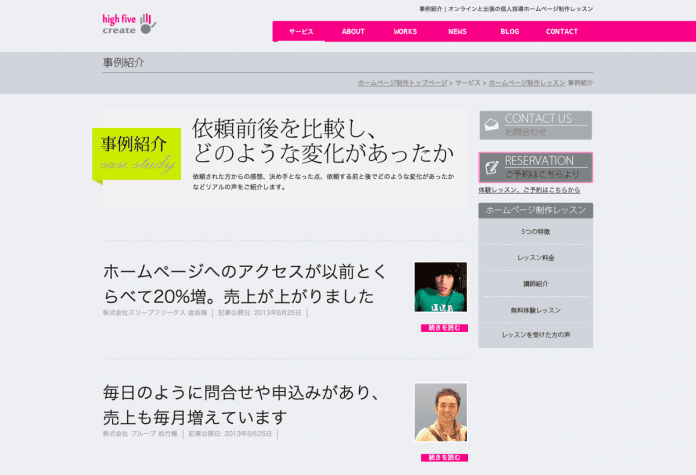Click the smiling man thumbnail photo

[x=441, y=412]
